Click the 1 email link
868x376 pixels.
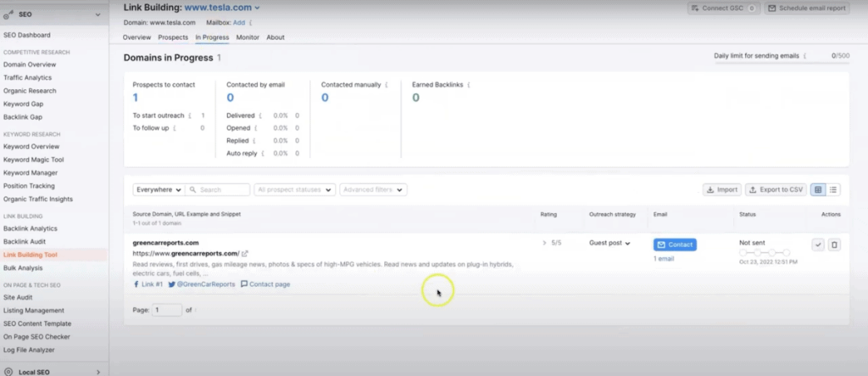(664, 258)
